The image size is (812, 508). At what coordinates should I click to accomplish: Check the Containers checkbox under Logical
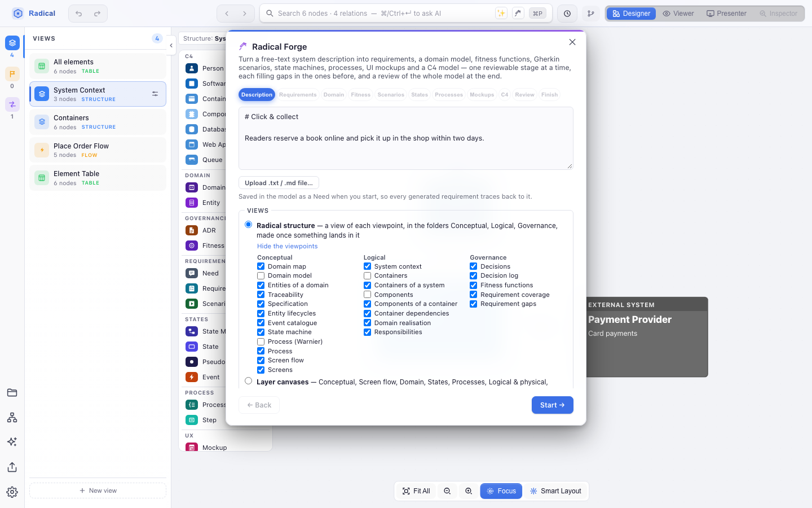coord(367,276)
